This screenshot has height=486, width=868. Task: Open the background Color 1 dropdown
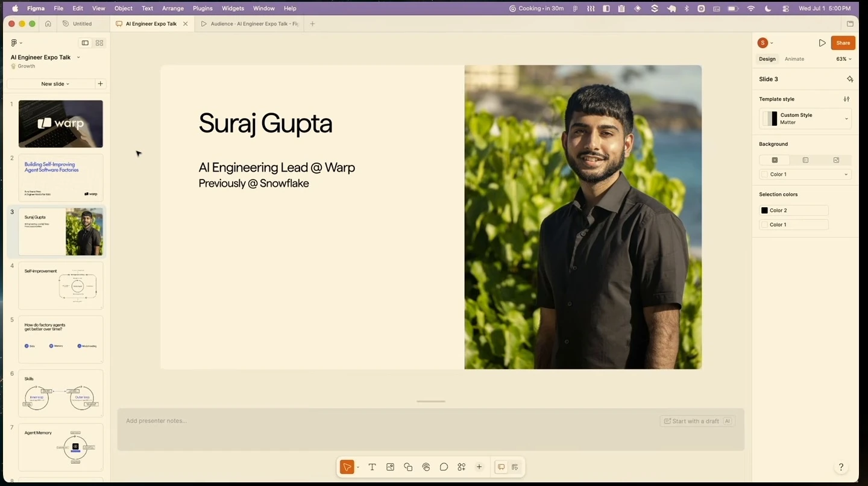[x=805, y=174]
